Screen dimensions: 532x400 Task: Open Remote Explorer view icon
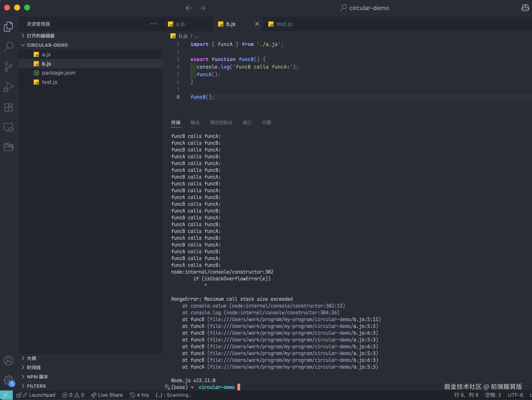coord(9,127)
